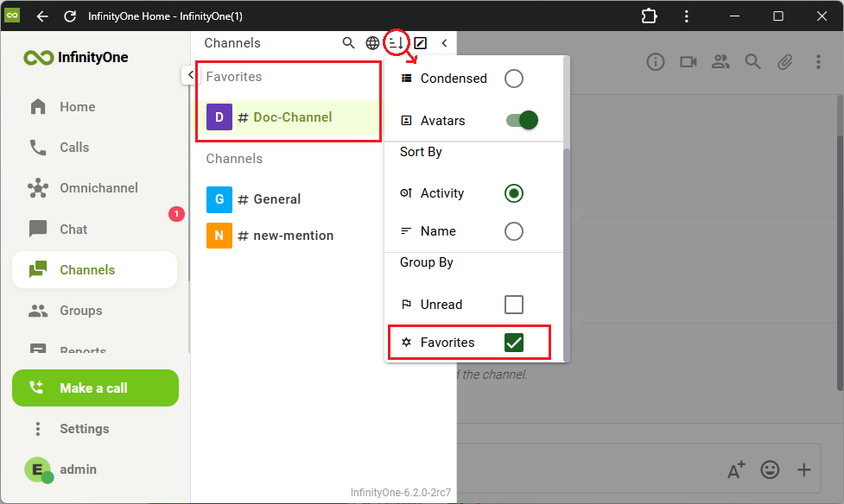Click the Channels section header above General

coord(234,159)
